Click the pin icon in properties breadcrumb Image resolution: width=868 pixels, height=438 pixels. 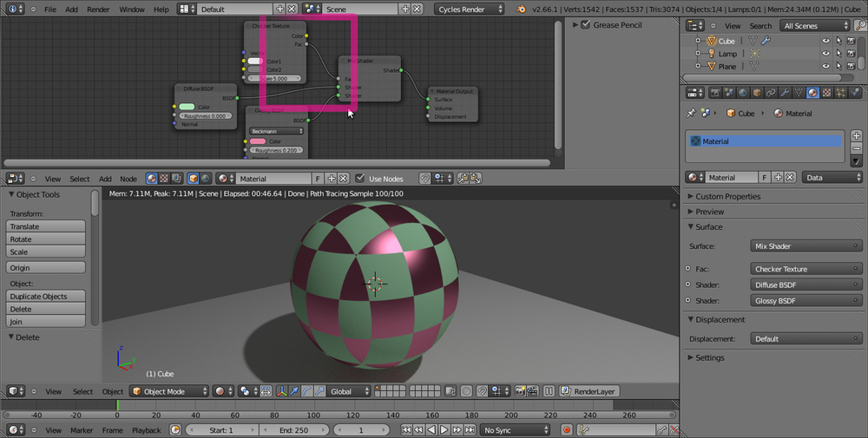(x=691, y=114)
